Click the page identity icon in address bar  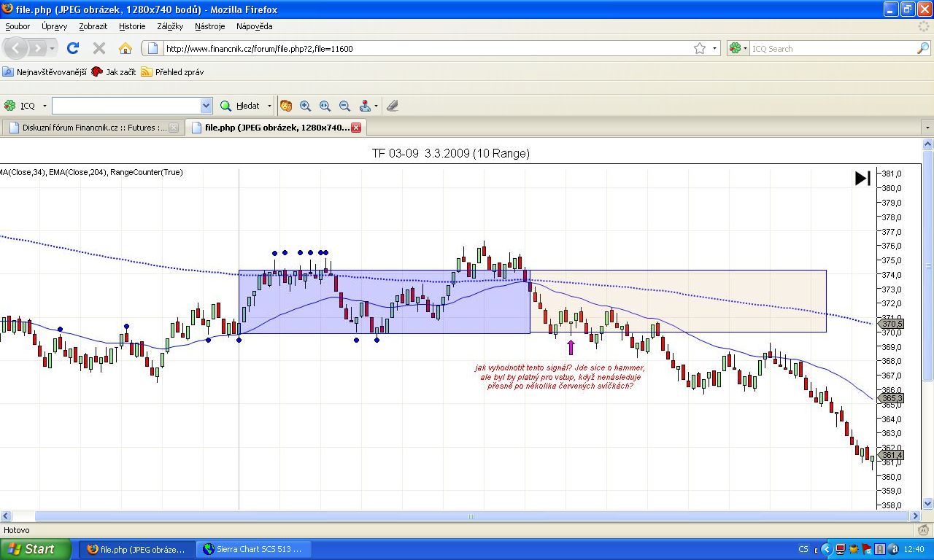153,49
